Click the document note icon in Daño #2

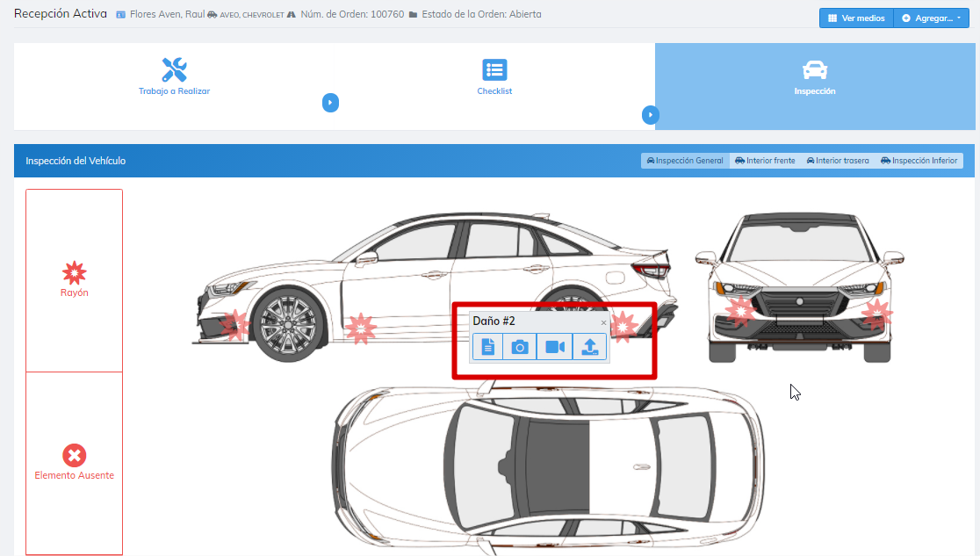click(487, 347)
